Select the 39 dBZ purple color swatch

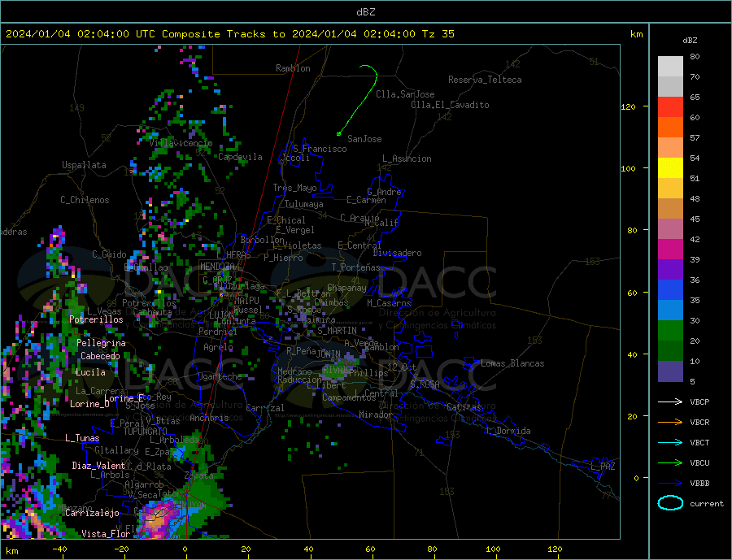coord(670,250)
